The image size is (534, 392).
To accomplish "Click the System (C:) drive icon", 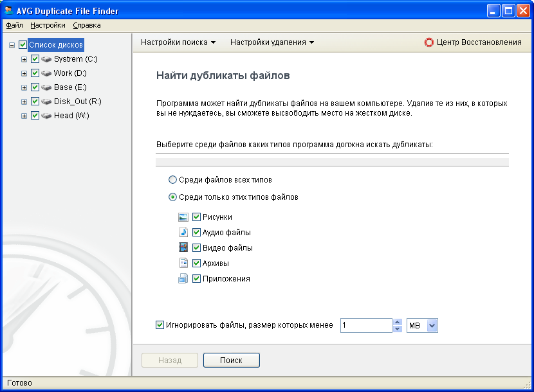I will pyautogui.click(x=46, y=59).
